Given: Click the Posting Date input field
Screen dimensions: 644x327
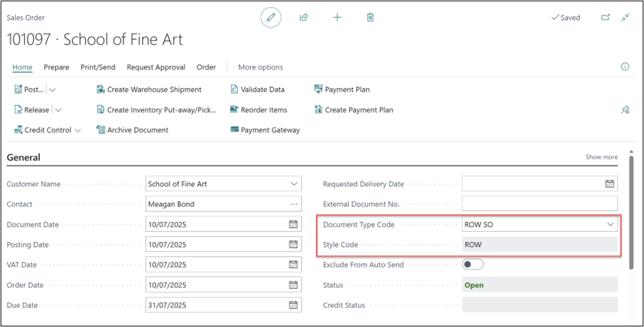Looking at the screenshot, I should pos(224,245).
